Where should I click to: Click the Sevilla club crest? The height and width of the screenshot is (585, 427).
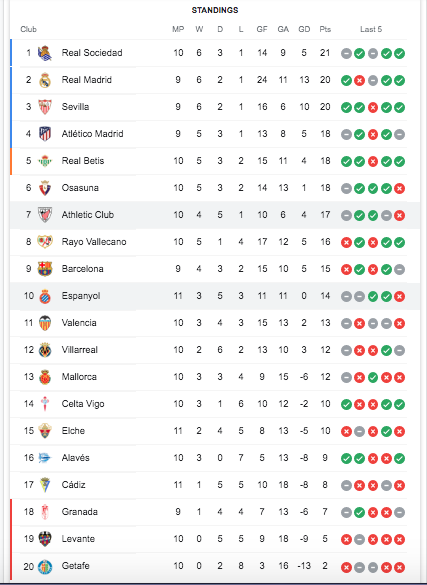45,107
